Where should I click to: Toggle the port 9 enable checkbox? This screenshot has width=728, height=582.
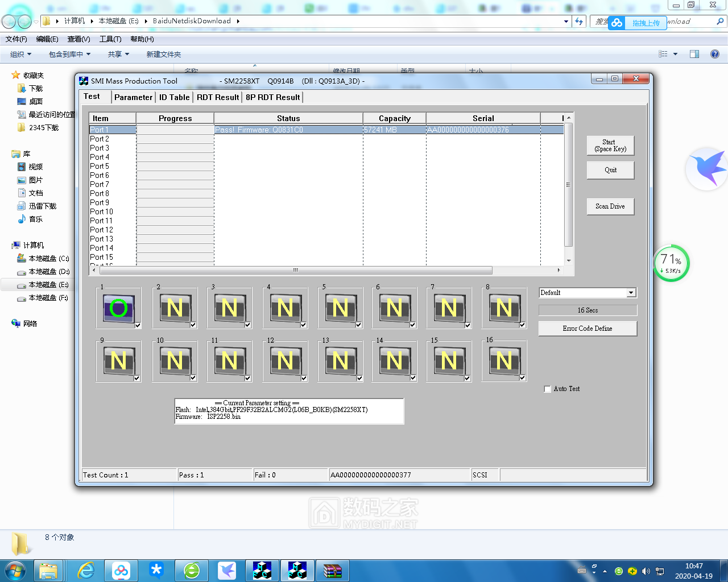(137, 379)
